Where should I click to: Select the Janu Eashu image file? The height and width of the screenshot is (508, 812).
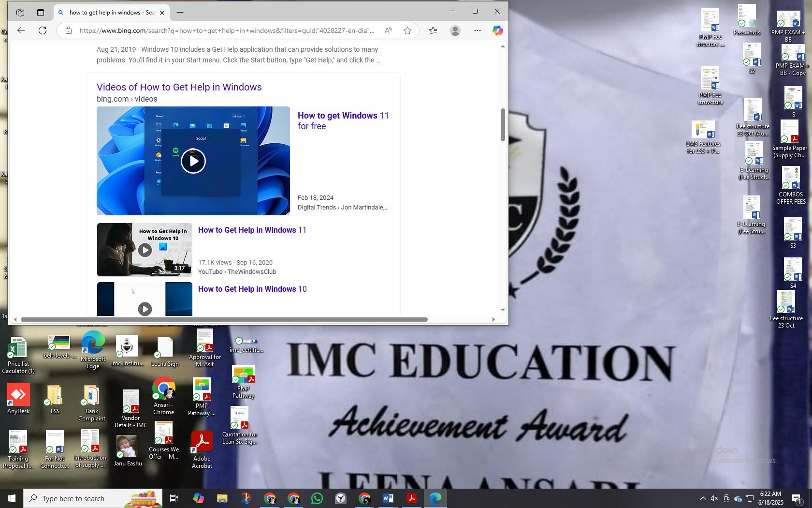(x=128, y=451)
